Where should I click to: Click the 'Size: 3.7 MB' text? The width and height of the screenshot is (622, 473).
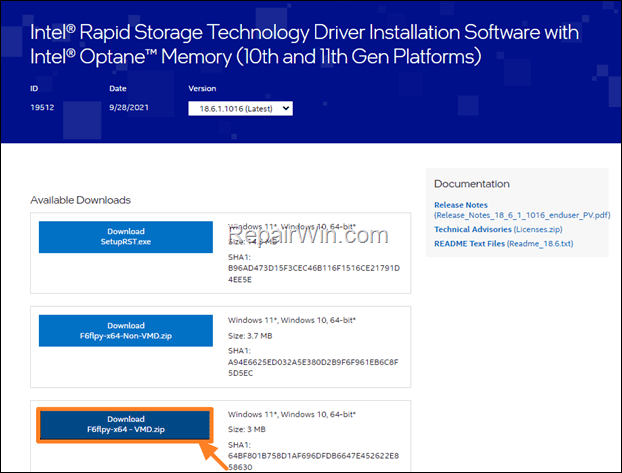pos(250,336)
